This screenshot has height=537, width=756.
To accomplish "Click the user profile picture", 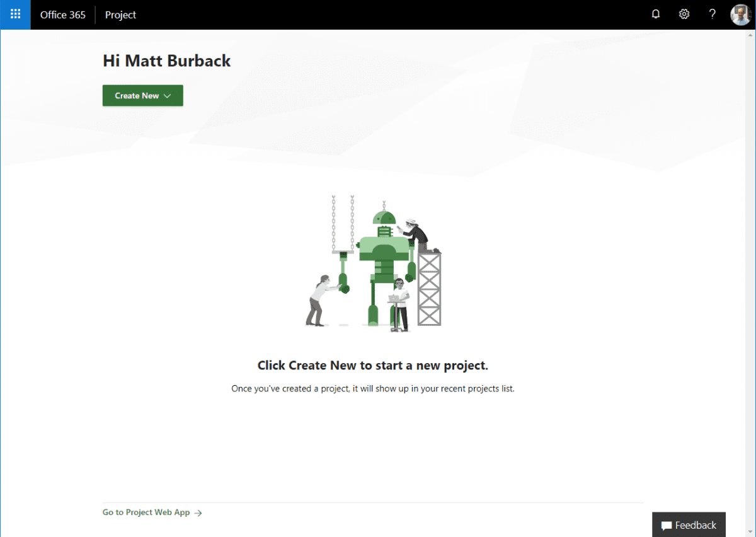I will (740, 14).
